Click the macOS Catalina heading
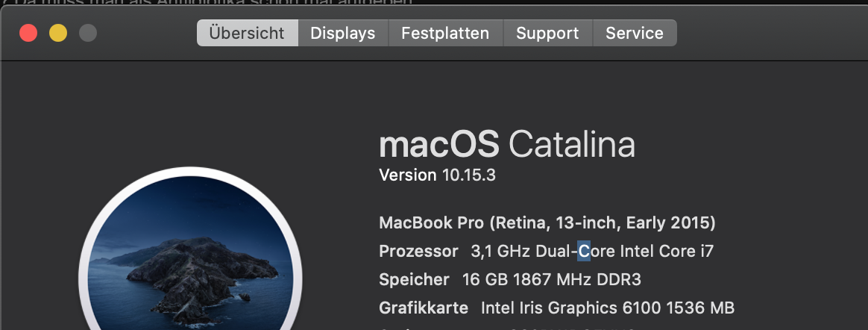Image resolution: width=868 pixels, height=330 pixels. 507,144
